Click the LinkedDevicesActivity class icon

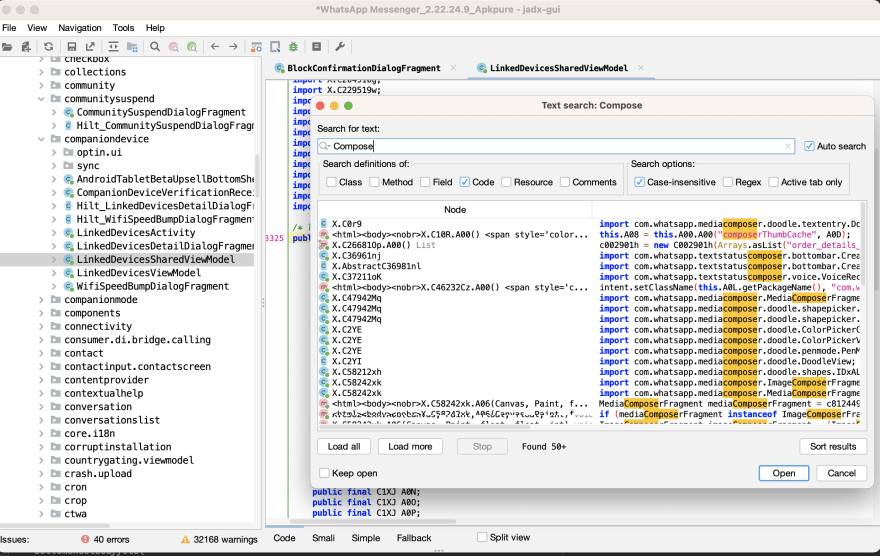click(x=68, y=233)
